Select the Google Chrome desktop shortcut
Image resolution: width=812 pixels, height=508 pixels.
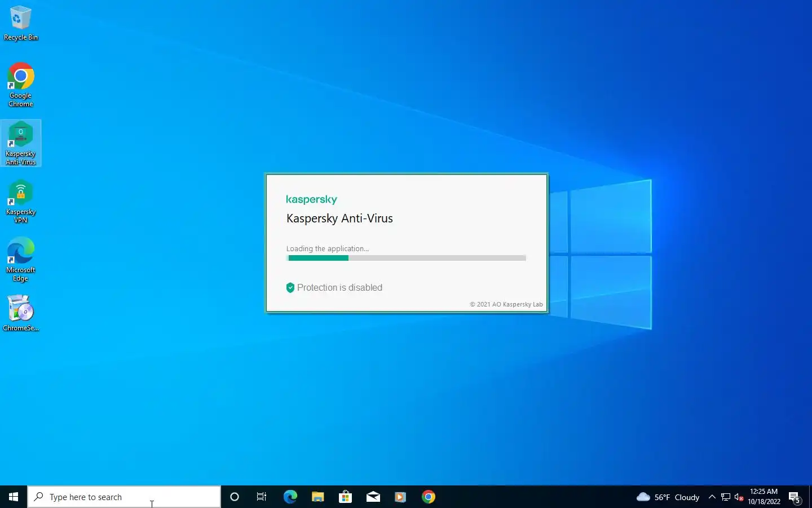click(x=21, y=85)
